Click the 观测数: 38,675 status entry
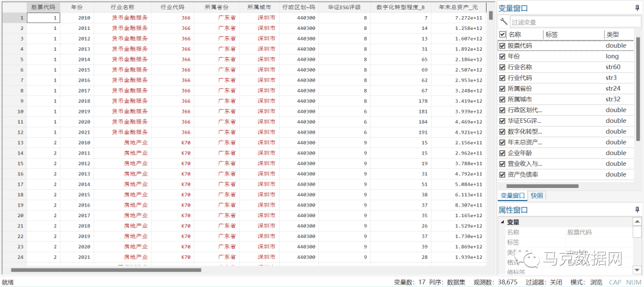 [496, 282]
